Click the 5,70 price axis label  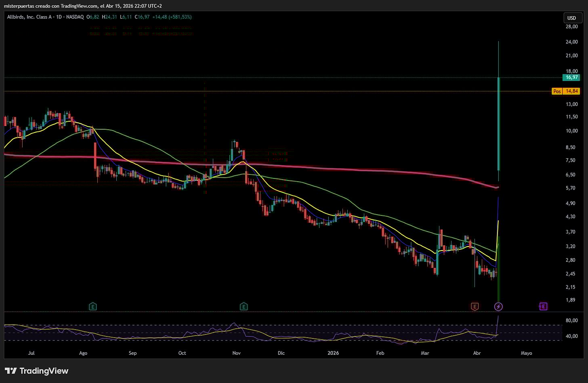(x=571, y=188)
